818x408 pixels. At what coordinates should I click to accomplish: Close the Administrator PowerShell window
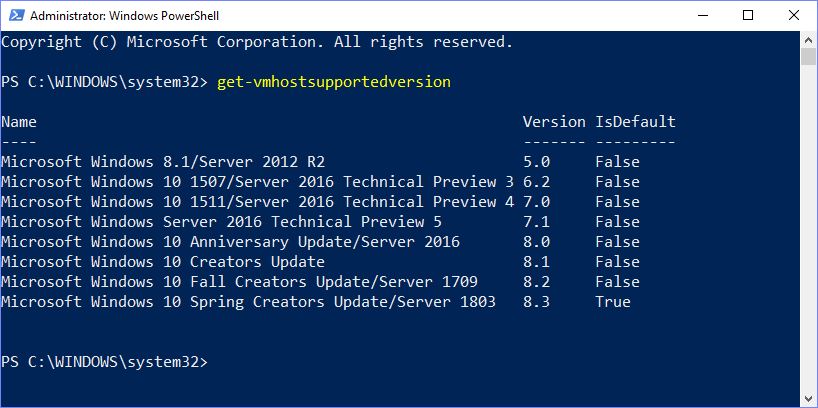click(x=793, y=16)
